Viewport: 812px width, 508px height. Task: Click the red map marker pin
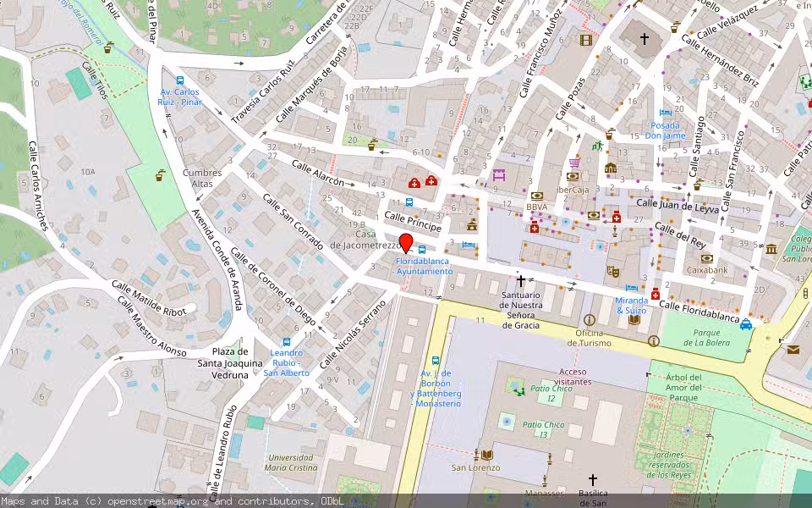tap(408, 244)
